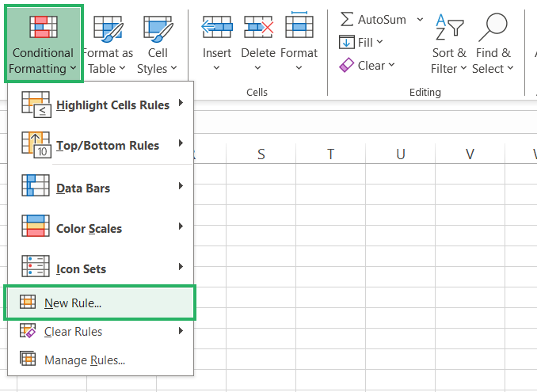Image resolution: width=537 pixels, height=392 pixels.
Task: Select column T header
Action: [329, 154]
